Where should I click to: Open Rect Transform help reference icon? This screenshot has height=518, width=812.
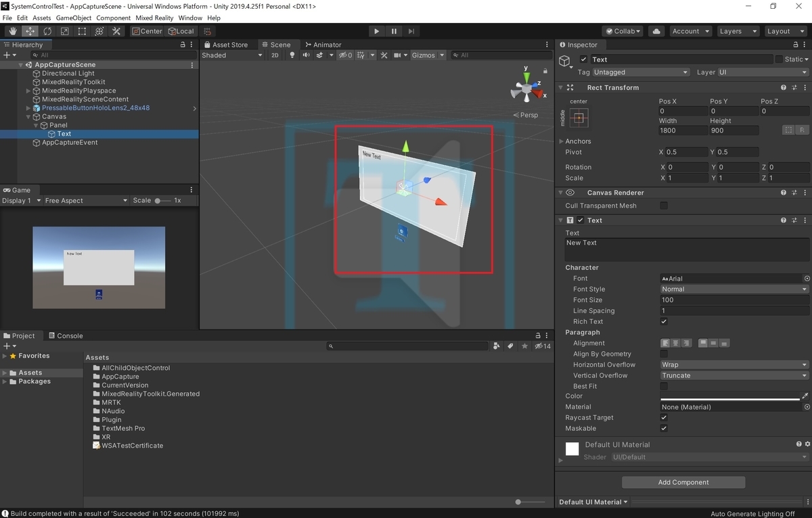click(x=784, y=87)
